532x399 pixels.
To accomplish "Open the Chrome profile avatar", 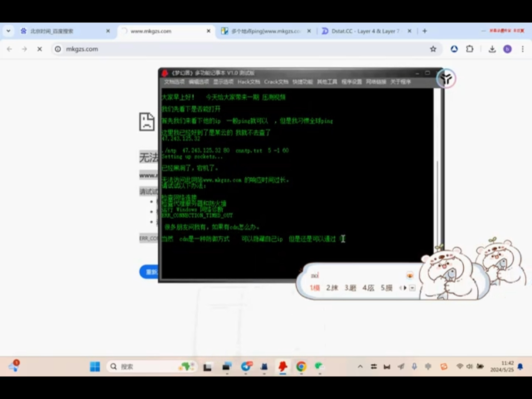I will (508, 49).
